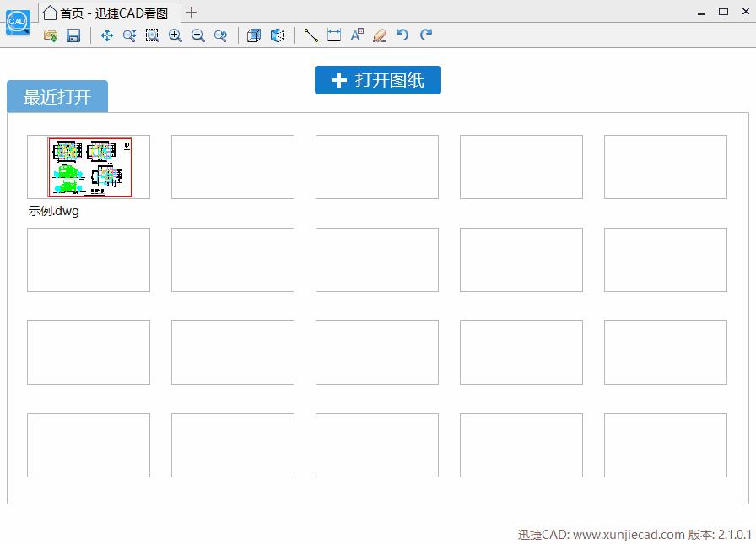This screenshot has width=756, height=544.
Task: Select the highlighter markup tool
Action: 379,35
